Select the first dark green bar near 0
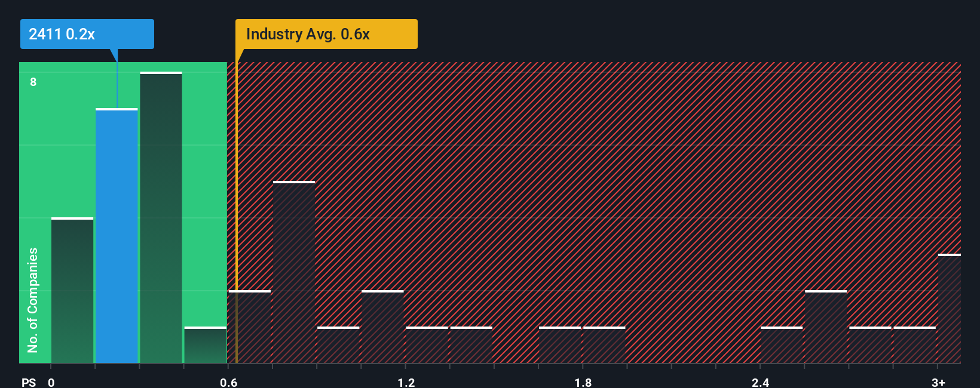980x388 pixels. pos(72,290)
